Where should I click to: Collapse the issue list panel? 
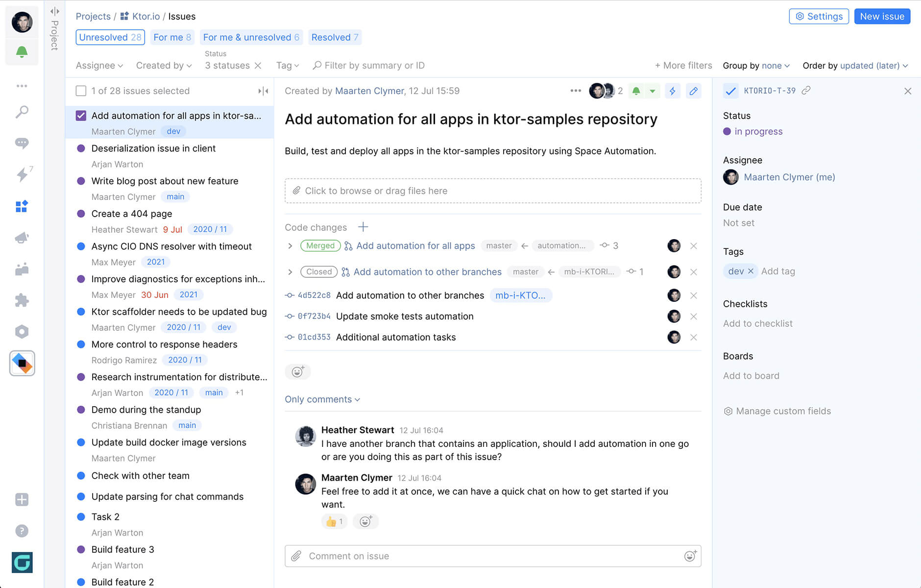click(263, 91)
